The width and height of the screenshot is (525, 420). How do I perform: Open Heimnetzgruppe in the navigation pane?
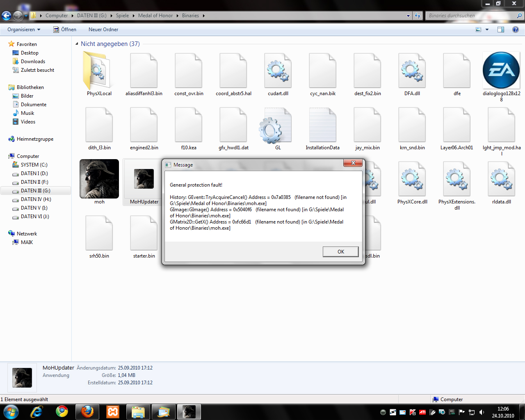(35, 139)
